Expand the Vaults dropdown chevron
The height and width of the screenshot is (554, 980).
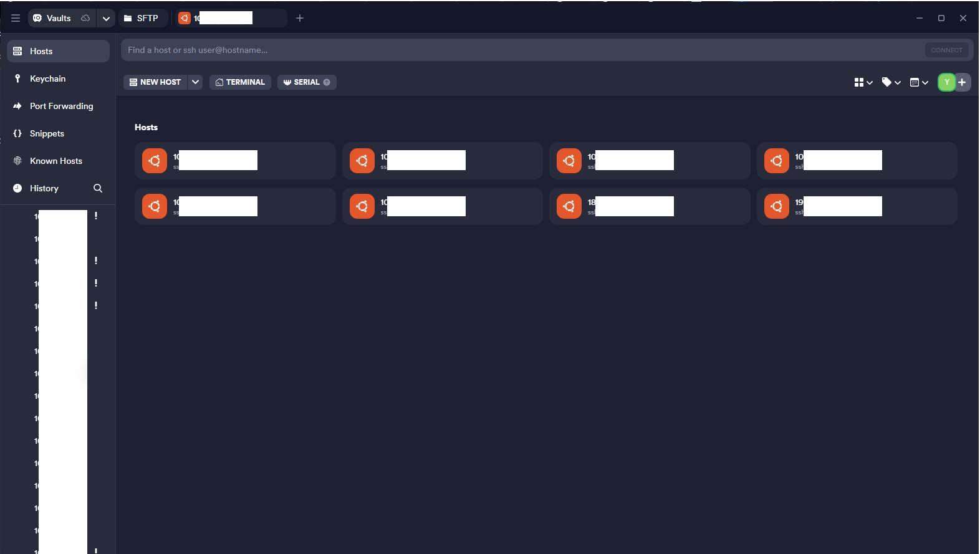[x=106, y=18]
